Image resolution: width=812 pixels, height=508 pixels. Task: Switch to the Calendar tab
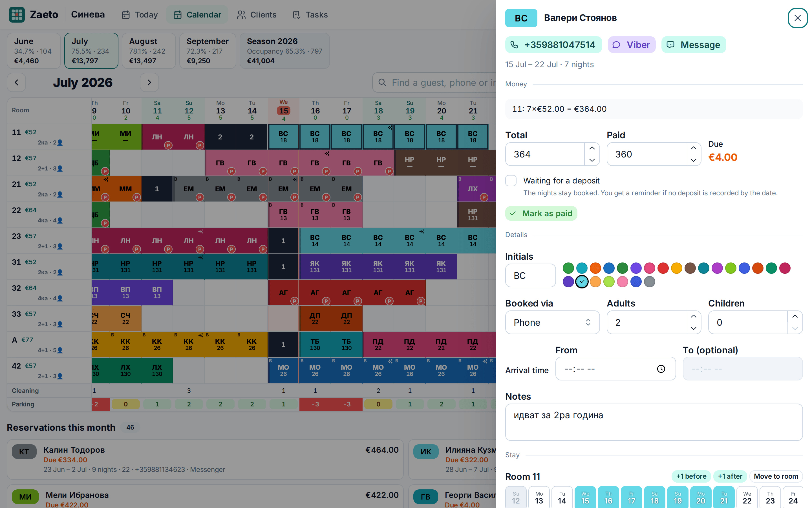pos(197,14)
